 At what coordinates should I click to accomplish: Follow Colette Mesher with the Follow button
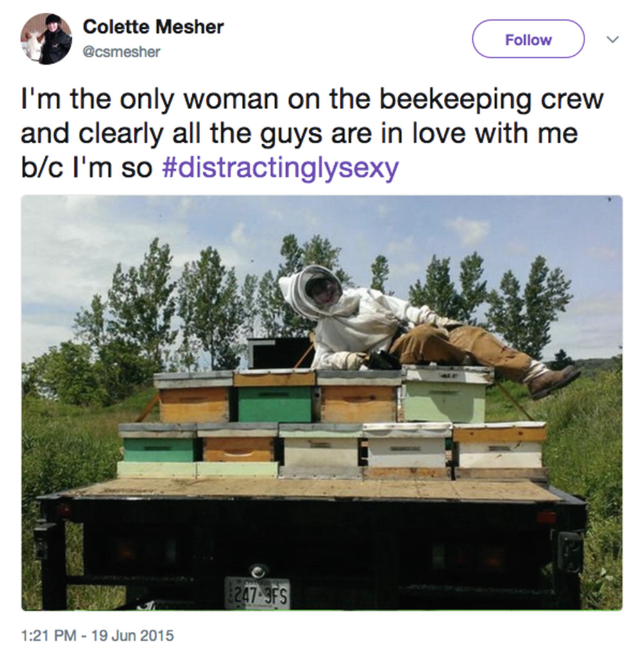click(528, 39)
